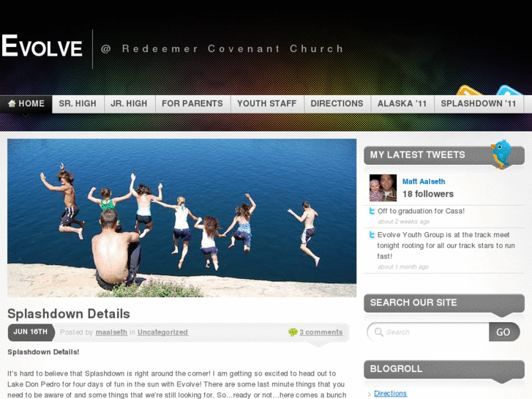This screenshot has height=399, width=532.
Task: Open the Splashdown '11 menu item
Action: 479,103
